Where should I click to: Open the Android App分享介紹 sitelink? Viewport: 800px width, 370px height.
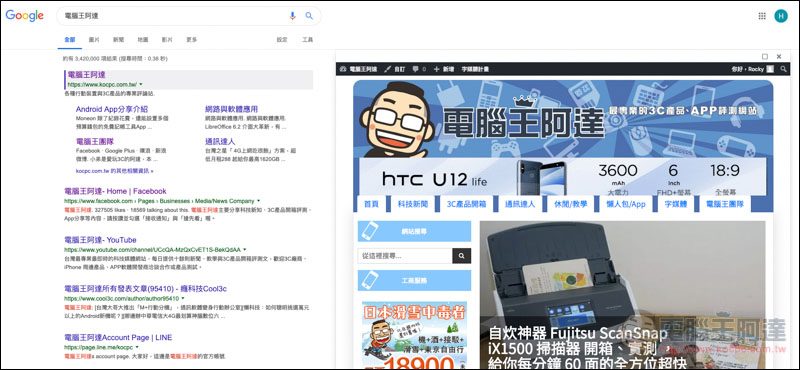point(112,109)
